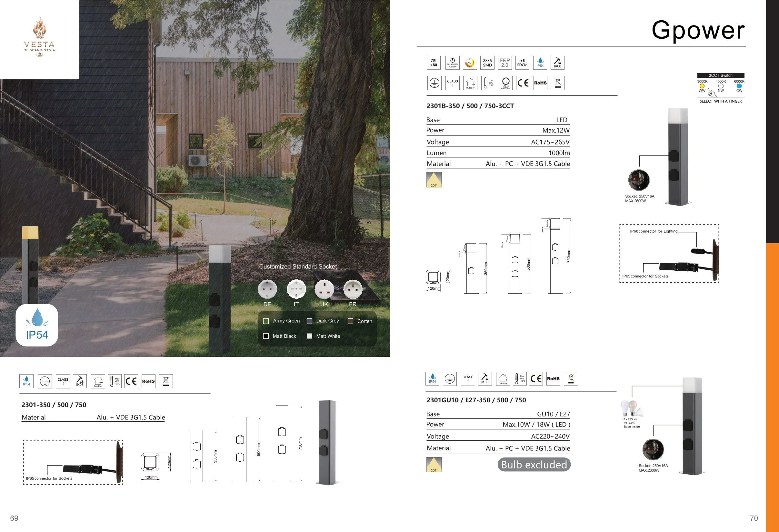
Task: Check the Corten color box
Action: pos(350,321)
